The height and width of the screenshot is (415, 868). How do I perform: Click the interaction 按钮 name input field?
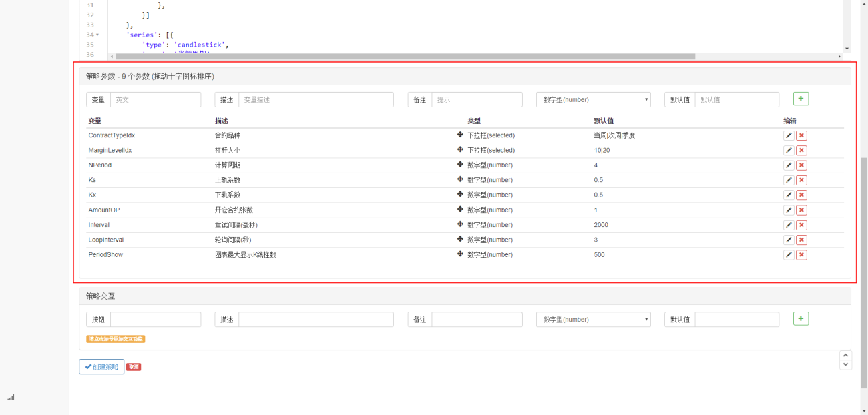(155, 320)
